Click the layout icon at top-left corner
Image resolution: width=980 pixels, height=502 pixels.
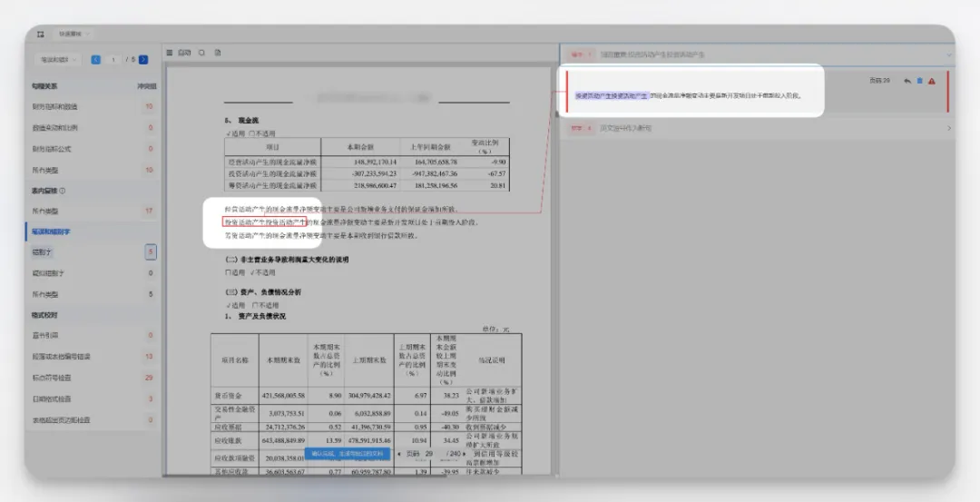[41, 34]
